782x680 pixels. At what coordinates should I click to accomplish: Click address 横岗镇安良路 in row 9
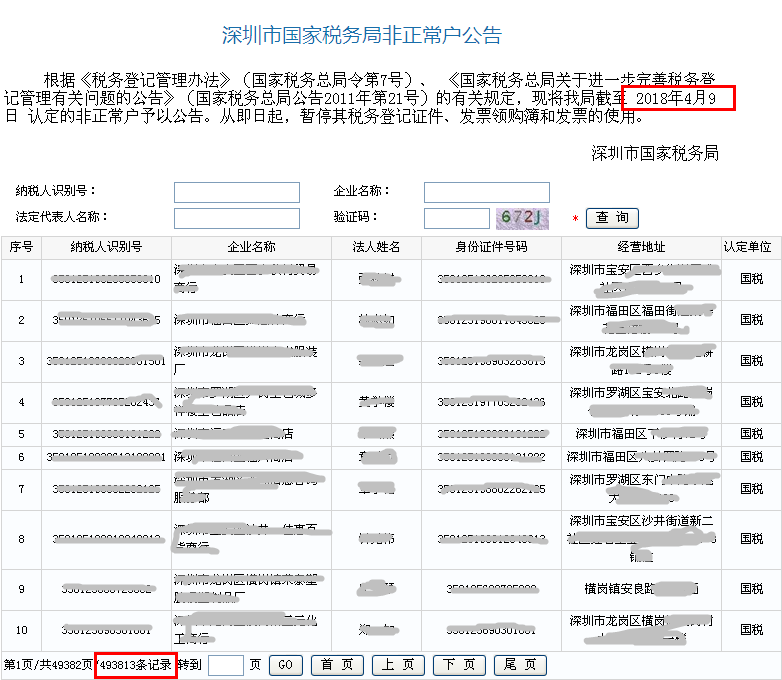(619, 590)
